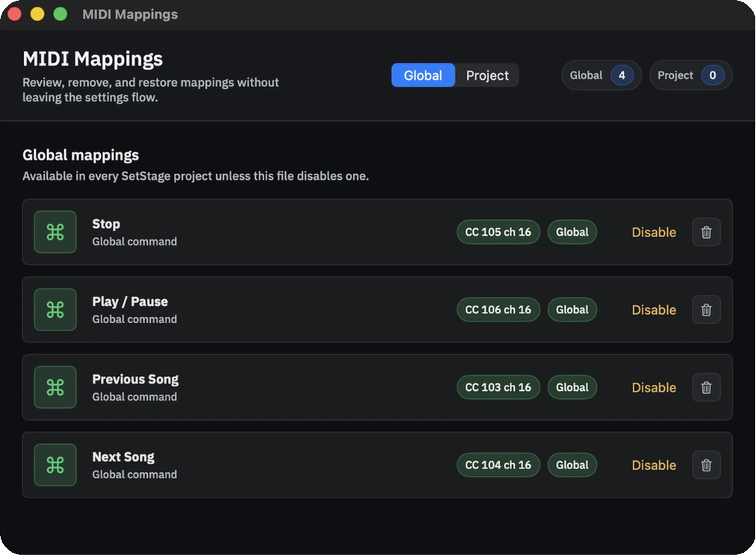
Task: Maximize the window with green button
Action: (x=60, y=14)
